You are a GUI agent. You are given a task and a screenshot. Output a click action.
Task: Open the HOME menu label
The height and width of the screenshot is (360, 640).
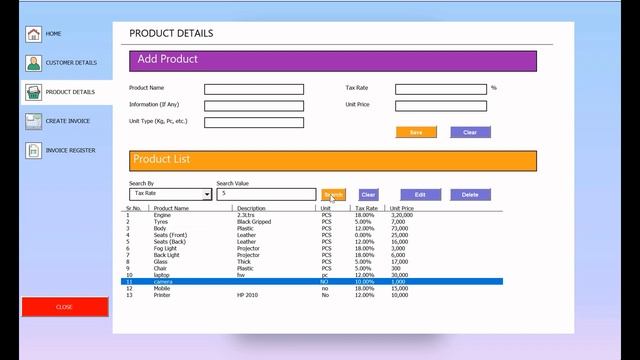click(53, 34)
